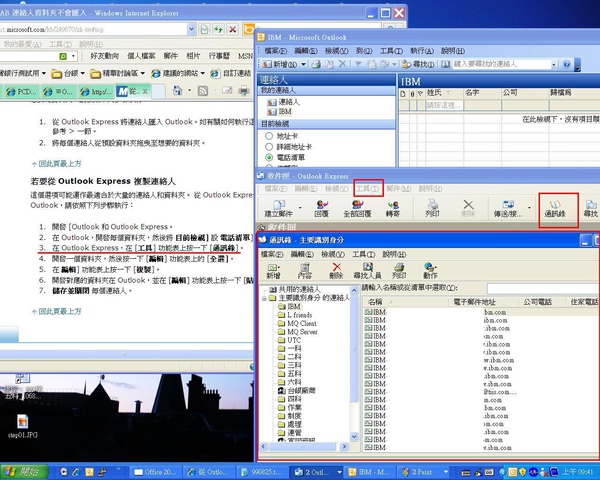Select L friends folder in address book
This screenshot has width=600, height=480.
tap(295, 315)
